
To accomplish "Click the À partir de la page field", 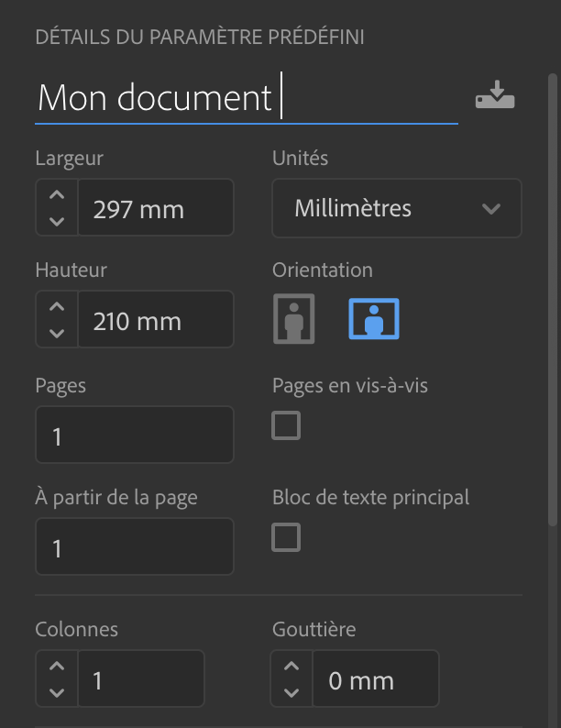I will coord(135,546).
